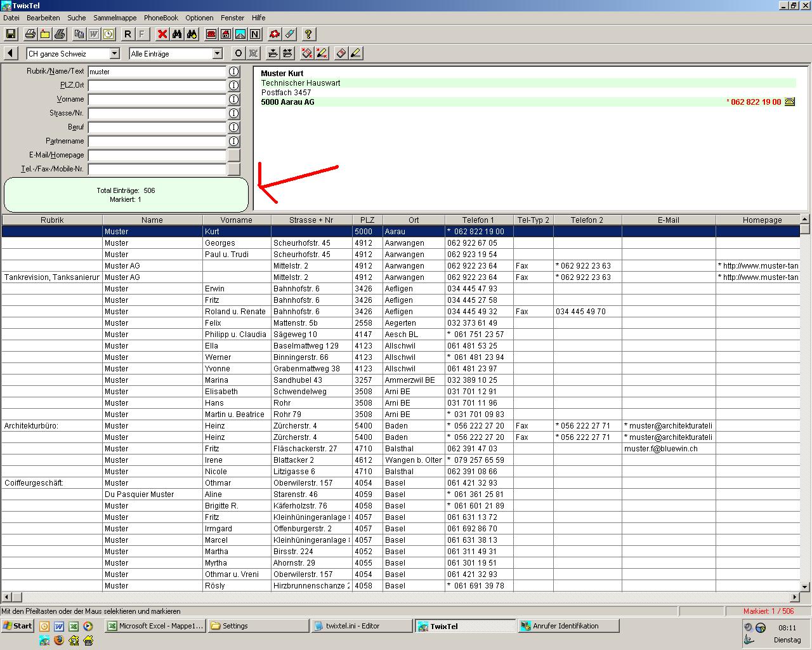The width and height of the screenshot is (812, 650).
Task: Click the phone icon beside 062 822 19 00
Action: click(x=790, y=102)
